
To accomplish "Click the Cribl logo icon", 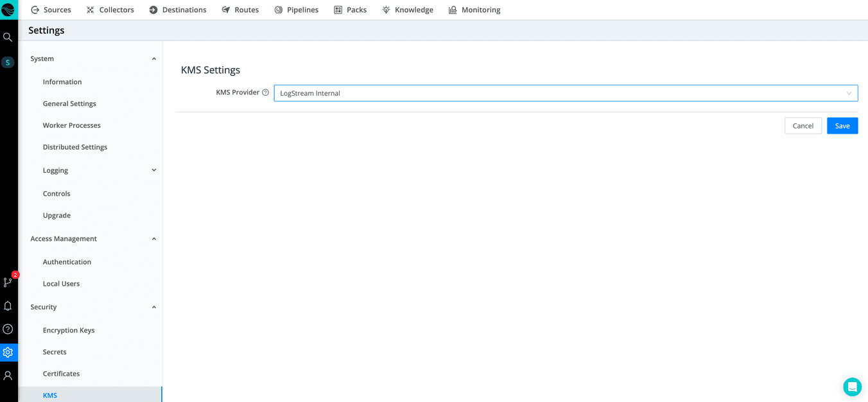I will pyautogui.click(x=8, y=10).
